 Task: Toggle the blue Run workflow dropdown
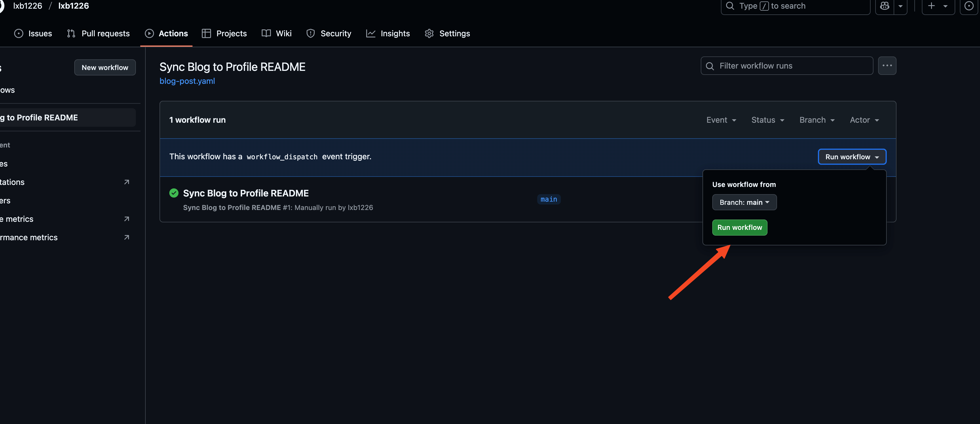pos(852,157)
